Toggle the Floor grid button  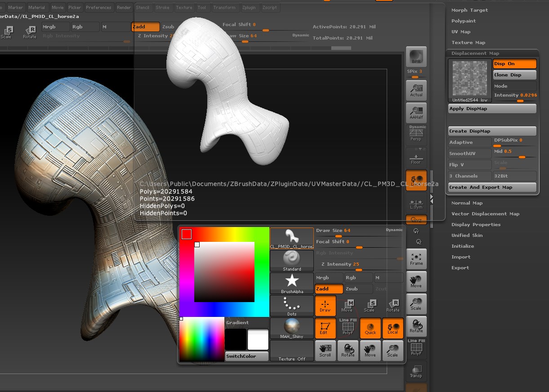[x=416, y=157]
